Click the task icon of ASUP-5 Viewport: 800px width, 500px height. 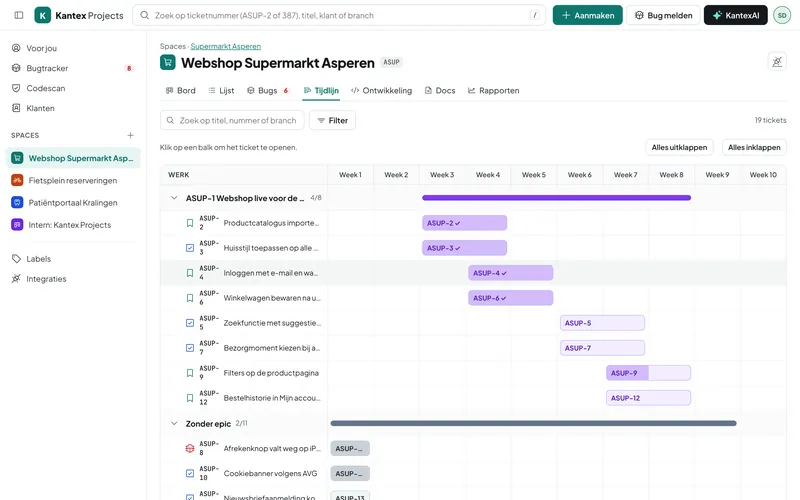(x=190, y=323)
